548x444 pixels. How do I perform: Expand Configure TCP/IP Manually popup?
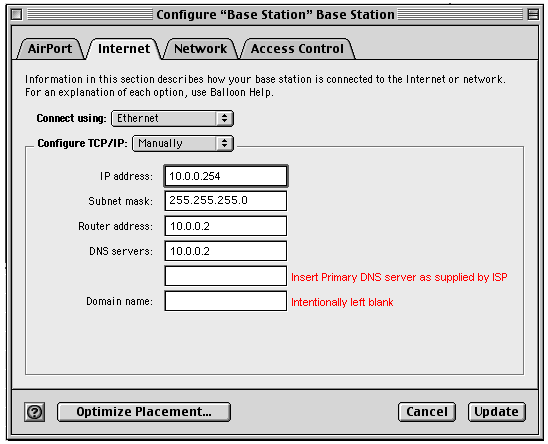click(183, 143)
